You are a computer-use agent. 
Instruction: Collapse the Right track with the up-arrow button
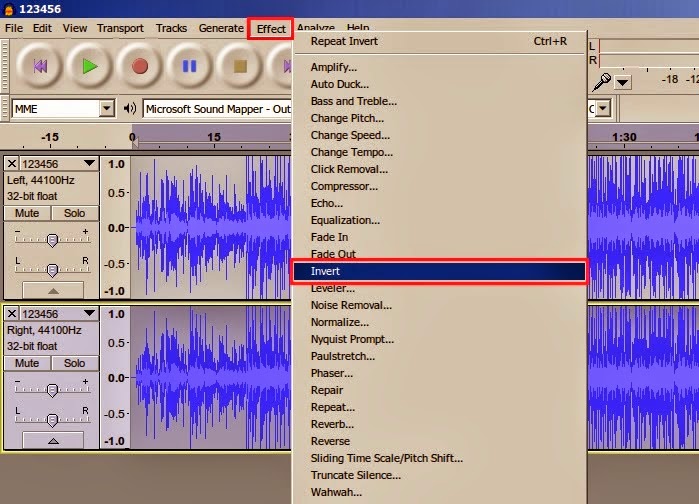53,440
